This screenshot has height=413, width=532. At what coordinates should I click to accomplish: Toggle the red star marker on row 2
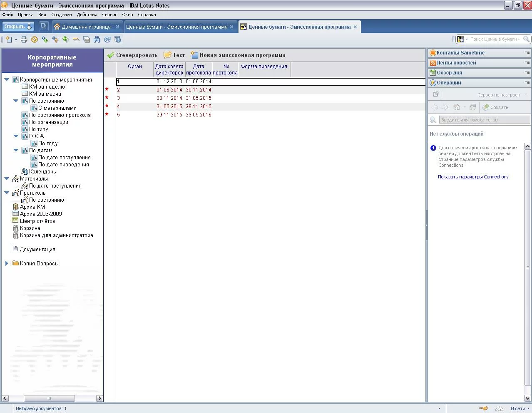107,89
